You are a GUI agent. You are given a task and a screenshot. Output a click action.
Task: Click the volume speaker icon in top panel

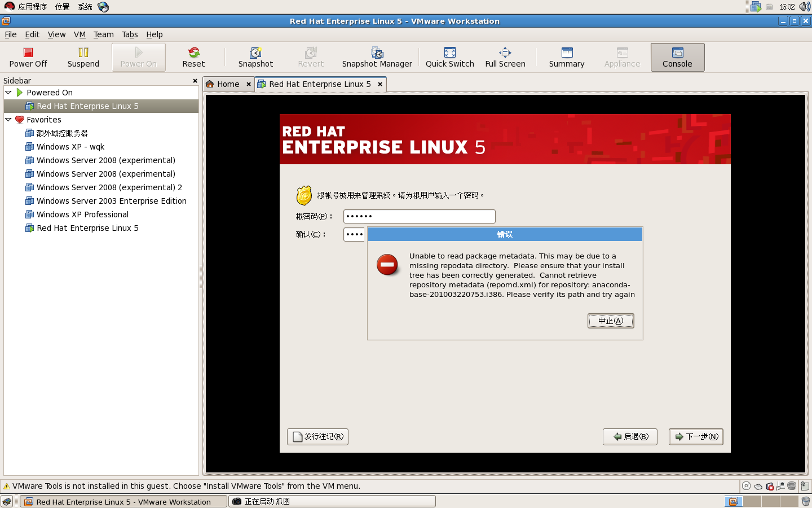[x=805, y=7]
